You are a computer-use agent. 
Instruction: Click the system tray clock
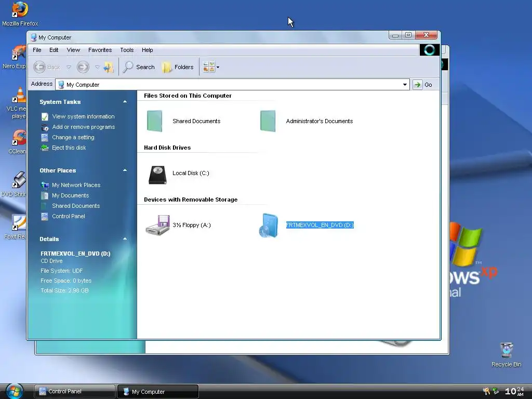tap(514, 391)
